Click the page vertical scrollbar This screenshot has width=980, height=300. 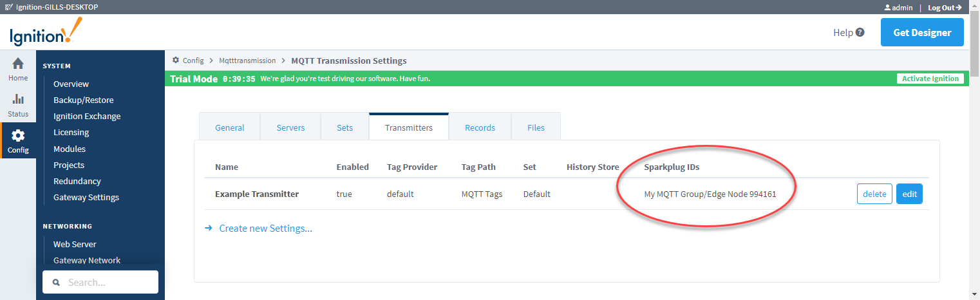click(974, 150)
